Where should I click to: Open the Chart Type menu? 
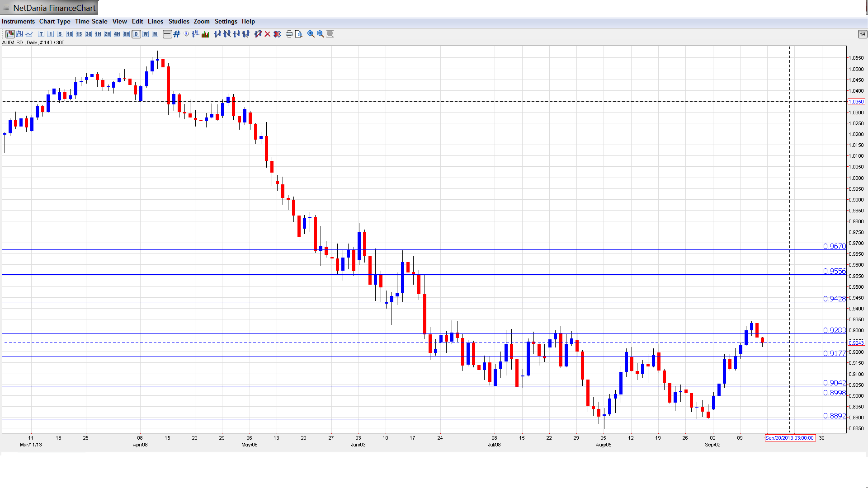tap(55, 21)
